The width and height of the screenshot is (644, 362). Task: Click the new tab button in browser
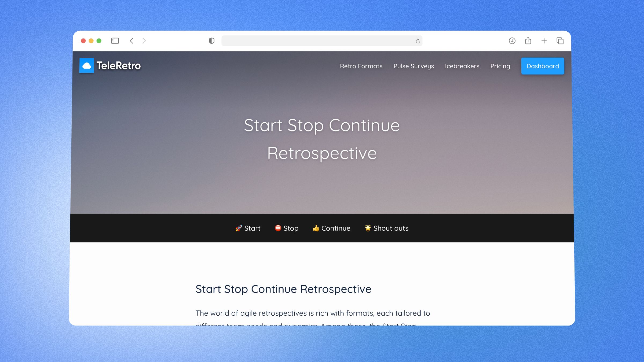[544, 41]
